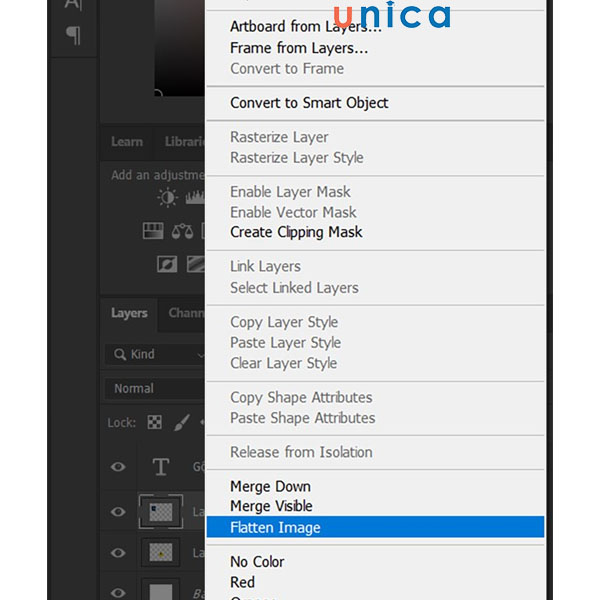Hide the text layer using its eye icon

tap(118, 467)
